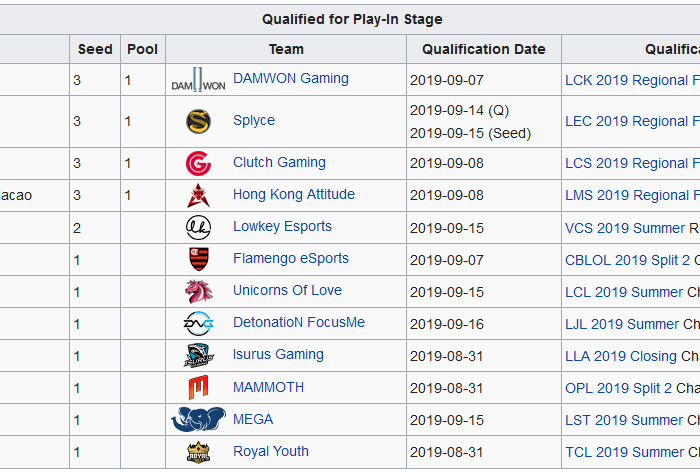Click the DAMWON Gaming team logo

pyautogui.click(x=198, y=80)
